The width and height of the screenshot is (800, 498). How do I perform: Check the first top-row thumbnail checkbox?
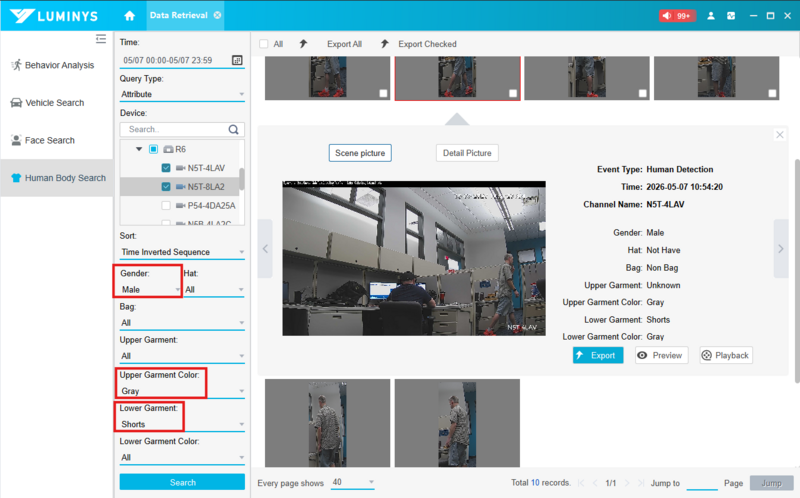(383, 93)
